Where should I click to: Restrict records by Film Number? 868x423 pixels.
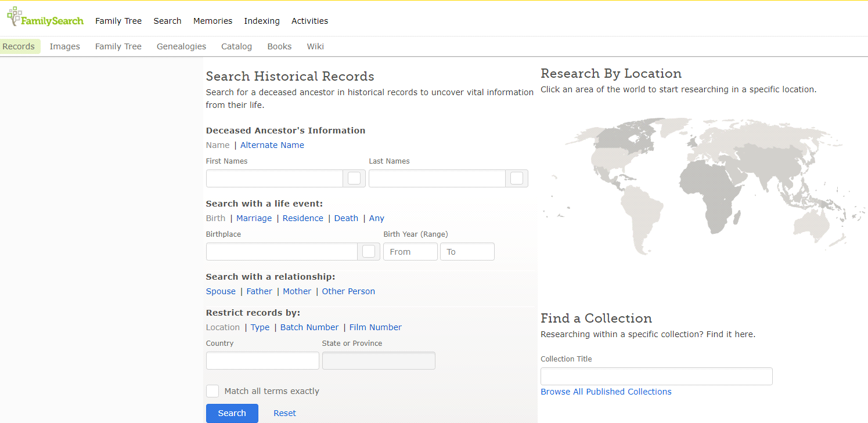pos(376,327)
